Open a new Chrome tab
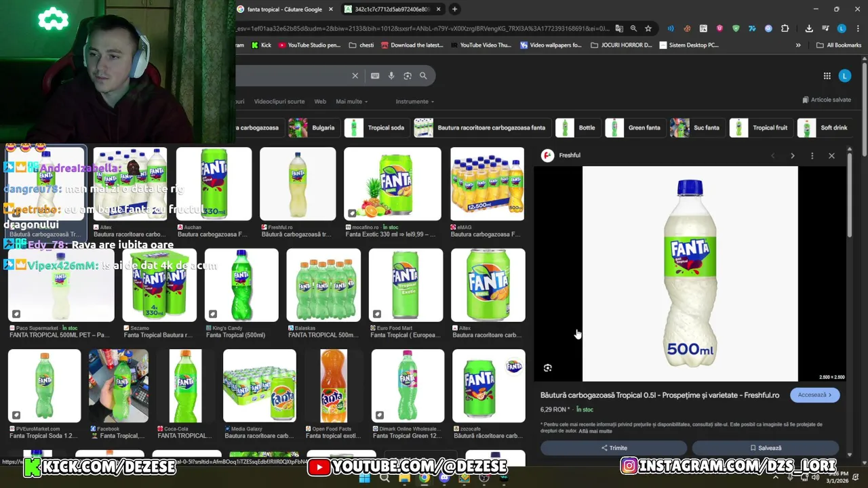 point(454,9)
